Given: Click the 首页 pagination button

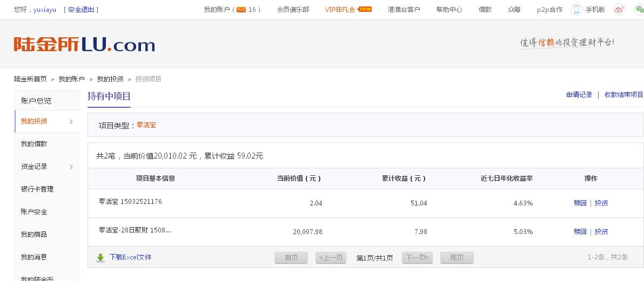Looking at the screenshot, I should [291, 258].
